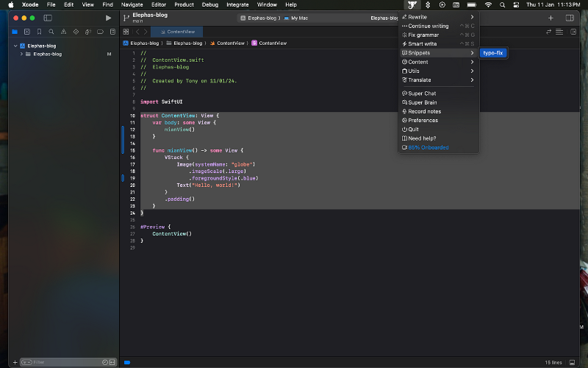Choose Fix grammar from Elephas menu
This screenshot has width=588, height=368.
click(423, 35)
